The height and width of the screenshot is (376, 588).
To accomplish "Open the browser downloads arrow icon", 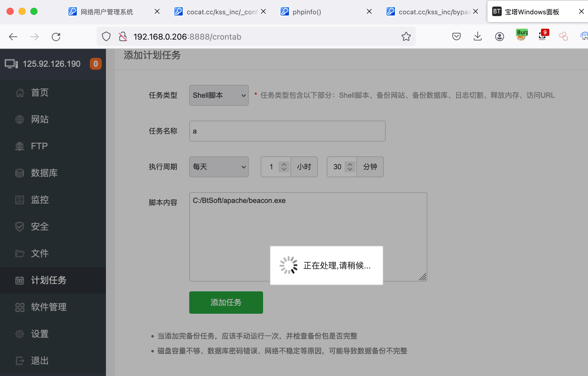I will 478,37.
